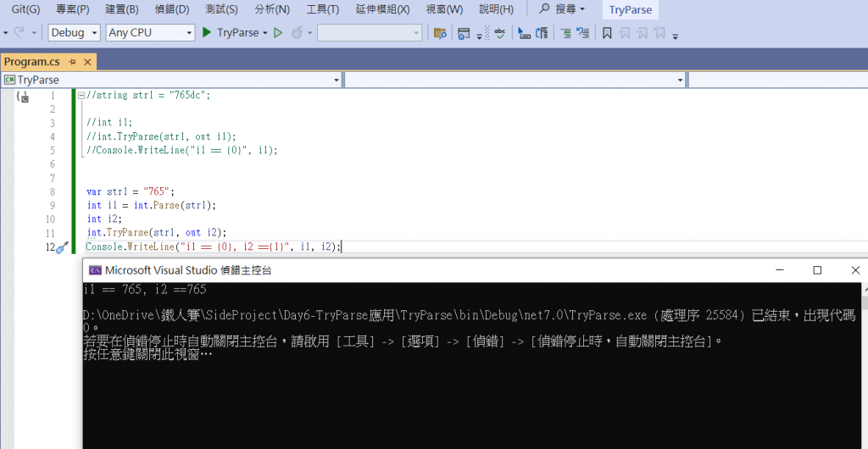Screen dimensions: 868x449
Task: Click the int i2; declaration on line 10
Action: (103, 219)
